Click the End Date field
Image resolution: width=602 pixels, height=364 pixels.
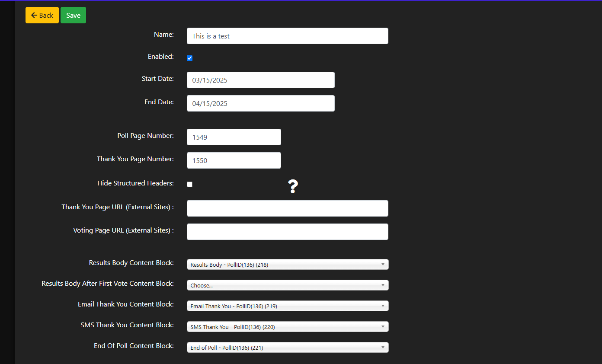260,103
